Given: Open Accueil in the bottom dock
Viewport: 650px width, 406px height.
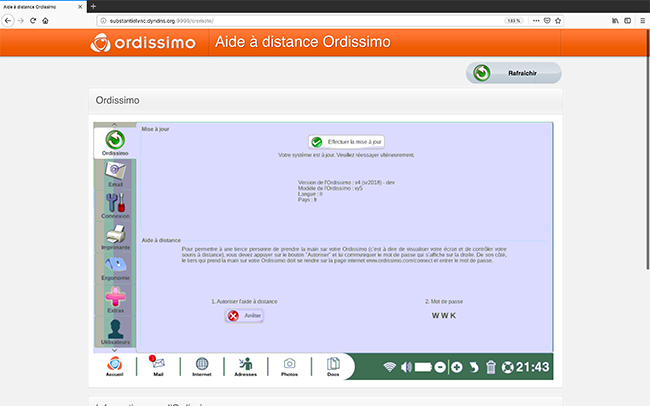Looking at the screenshot, I should 114,366.
